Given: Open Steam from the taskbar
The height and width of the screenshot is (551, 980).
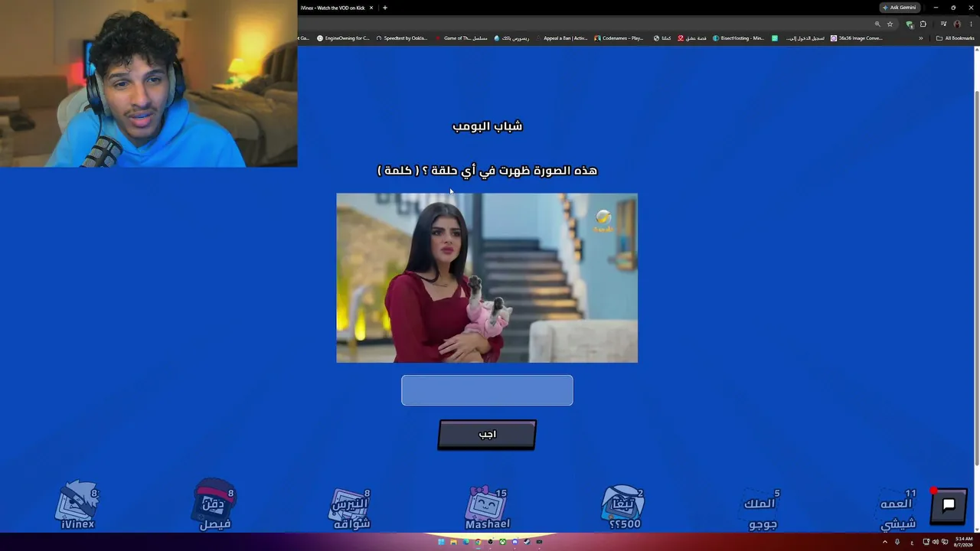Looking at the screenshot, I should (x=527, y=542).
